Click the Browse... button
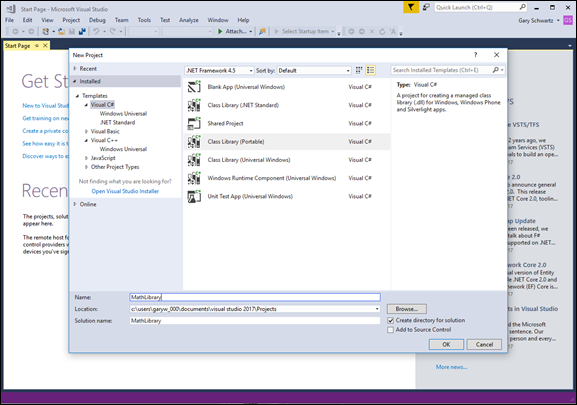Image resolution: width=577 pixels, height=405 pixels. coord(407,309)
